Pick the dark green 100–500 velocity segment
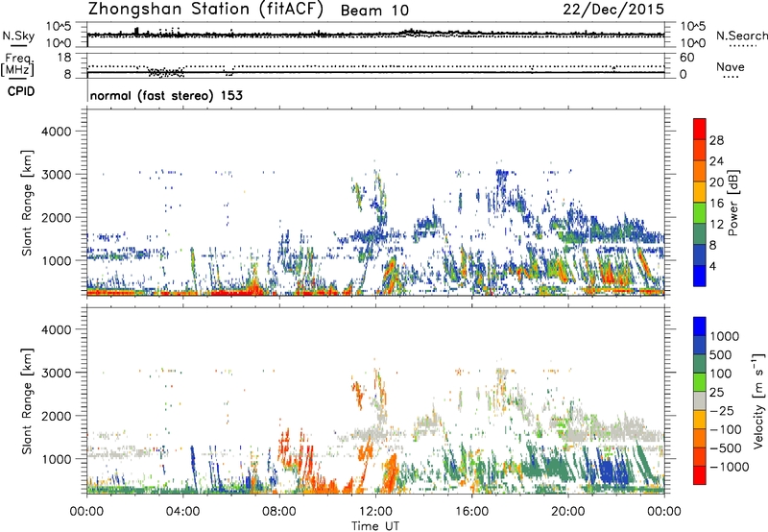Viewport: 768px width, 532px height. click(x=700, y=364)
